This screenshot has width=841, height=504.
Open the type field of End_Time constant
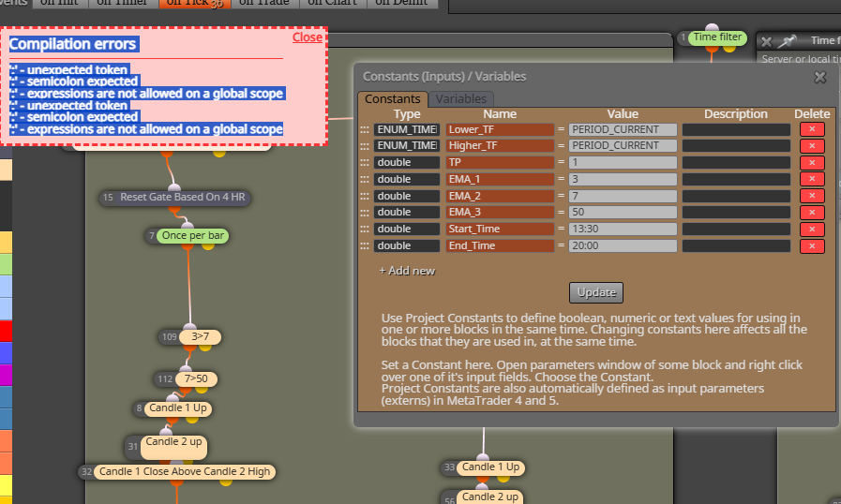tap(407, 245)
